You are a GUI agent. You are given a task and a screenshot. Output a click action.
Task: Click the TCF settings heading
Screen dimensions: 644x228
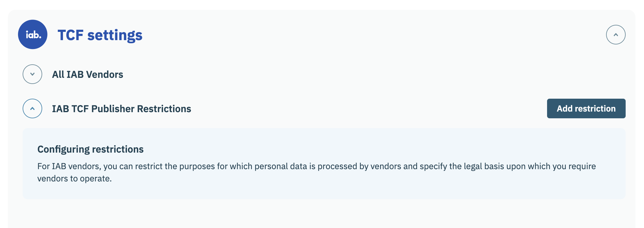(x=100, y=35)
